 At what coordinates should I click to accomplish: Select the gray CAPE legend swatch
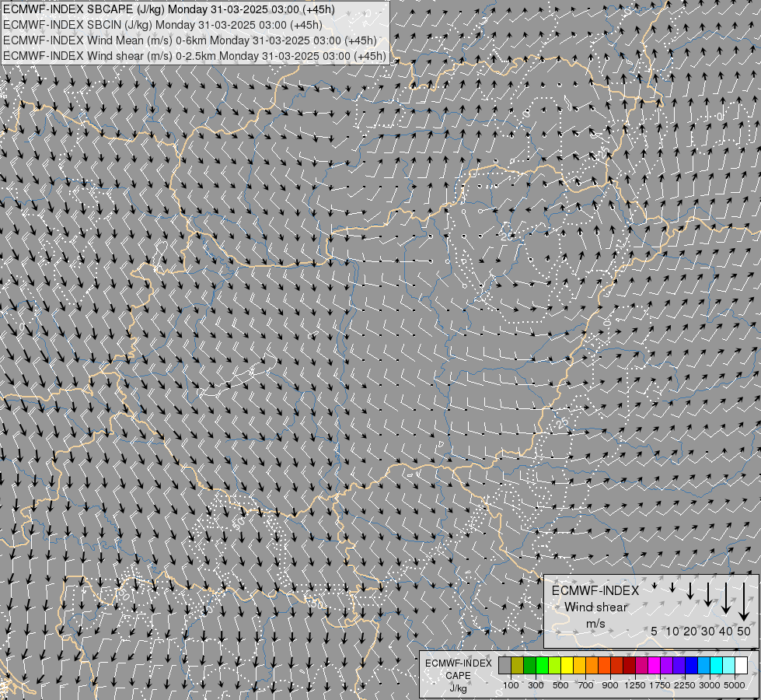tap(504, 666)
